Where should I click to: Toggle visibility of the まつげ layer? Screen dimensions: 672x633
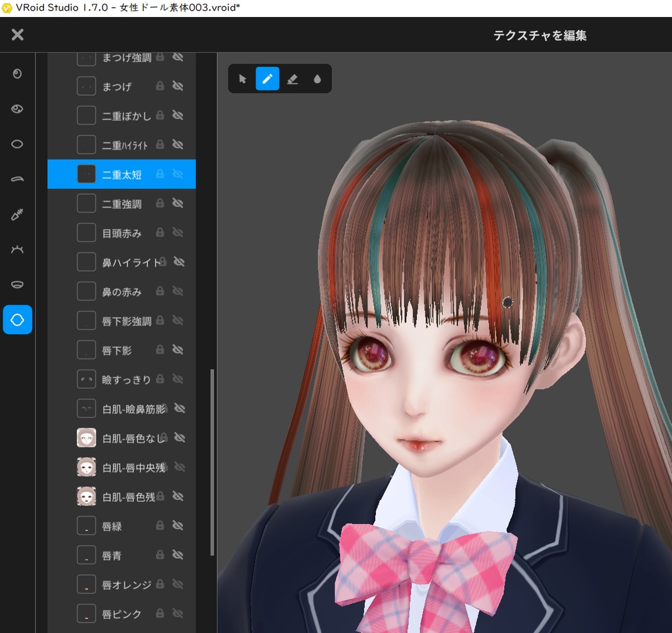coord(177,87)
